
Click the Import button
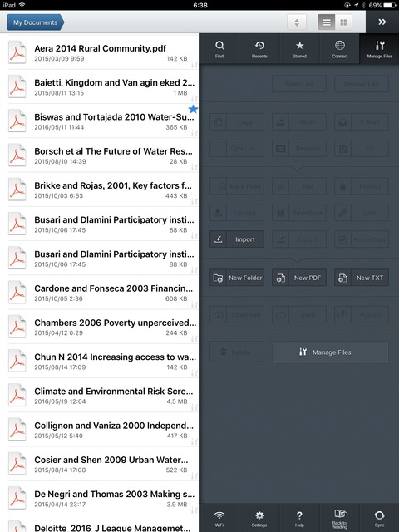pos(237,239)
